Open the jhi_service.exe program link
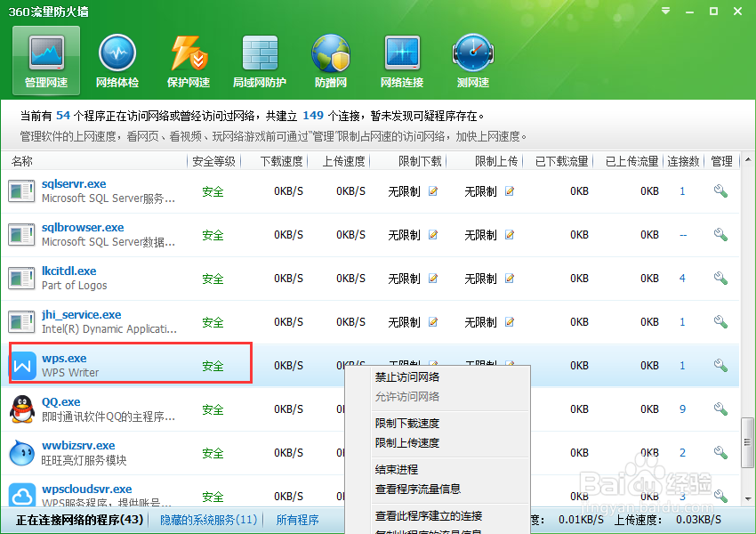Screen dimensions: 756x534 click(82, 314)
